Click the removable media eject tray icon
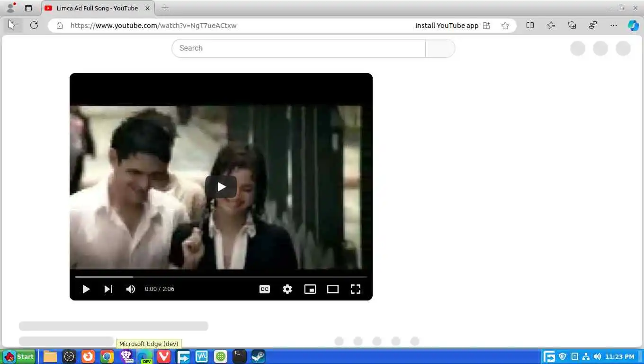This screenshot has width=644, height=364. [x=575, y=356]
